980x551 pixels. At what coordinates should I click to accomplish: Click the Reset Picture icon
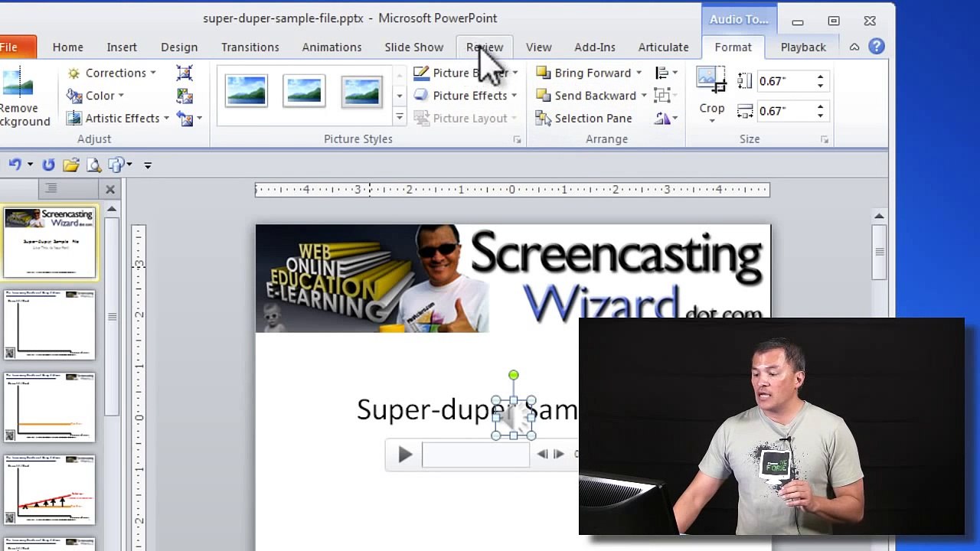coord(184,118)
